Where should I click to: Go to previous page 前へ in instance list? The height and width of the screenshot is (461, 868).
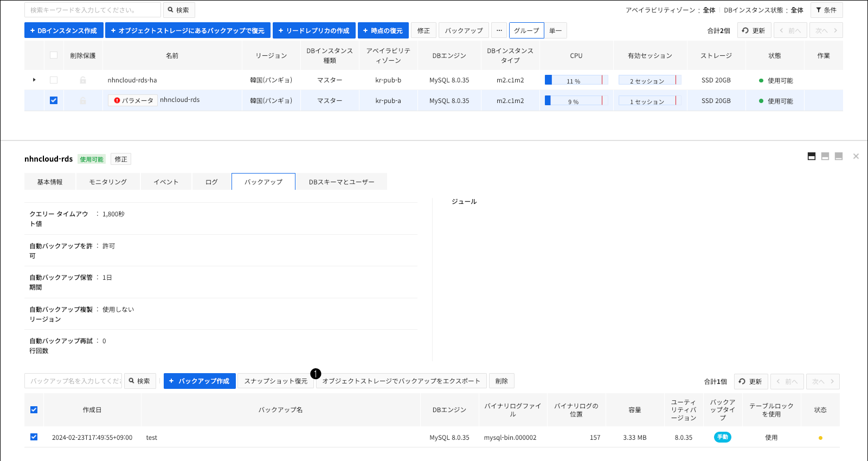click(x=790, y=30)
